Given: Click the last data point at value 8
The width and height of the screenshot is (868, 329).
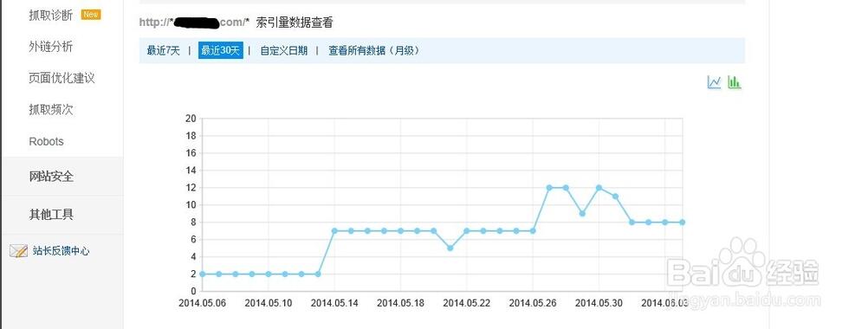Looking at the screenshot, I should (x=682, y=223).
